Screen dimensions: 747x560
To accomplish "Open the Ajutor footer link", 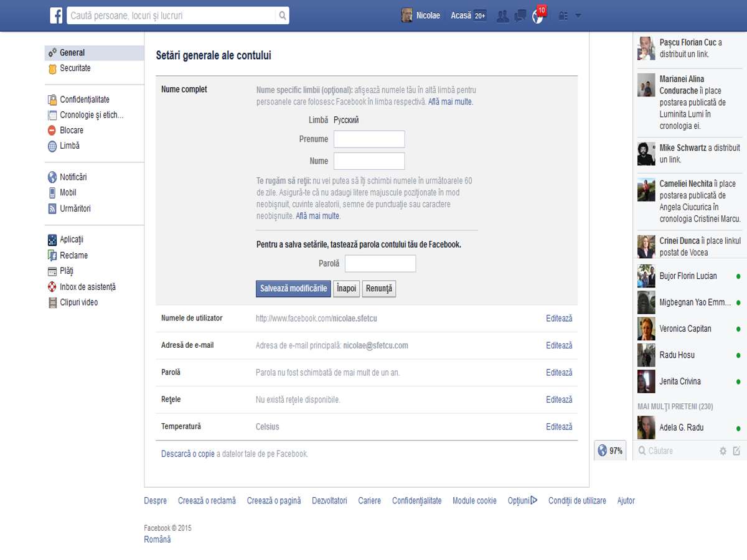I will [x=626, y=501].
